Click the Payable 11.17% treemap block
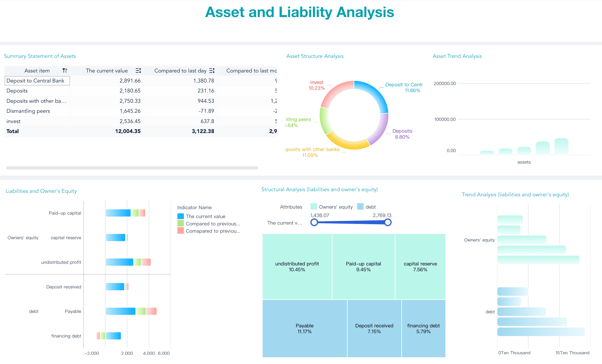Viewport: 602px width, 364px height. click(305, 328)
